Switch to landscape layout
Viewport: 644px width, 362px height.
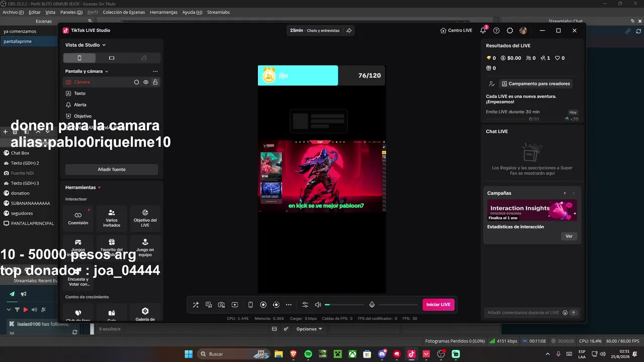point(112,58)
